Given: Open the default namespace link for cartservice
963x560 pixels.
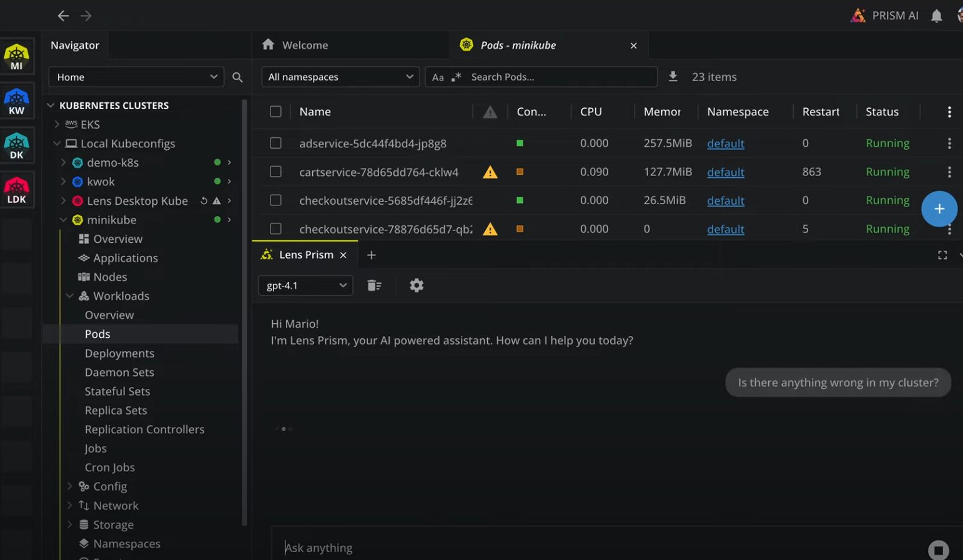Looking at the screenshot, I should point(726,172).
